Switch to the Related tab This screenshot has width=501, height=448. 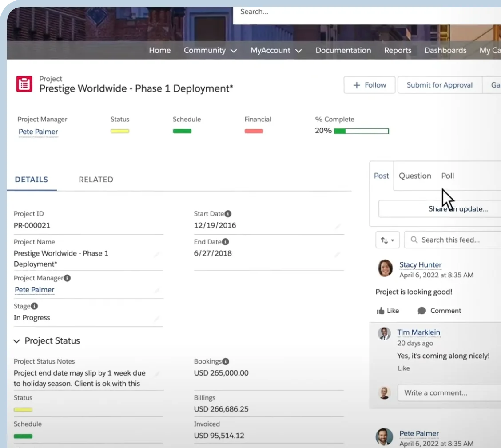point(96,180)
